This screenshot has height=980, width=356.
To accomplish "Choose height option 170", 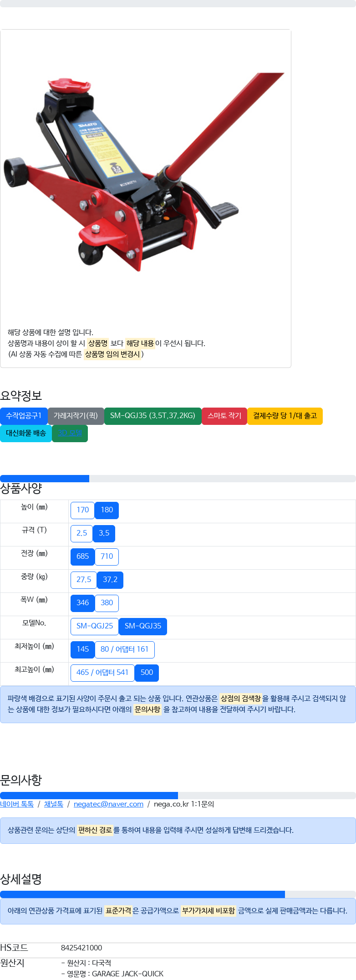I will (82, 510).
